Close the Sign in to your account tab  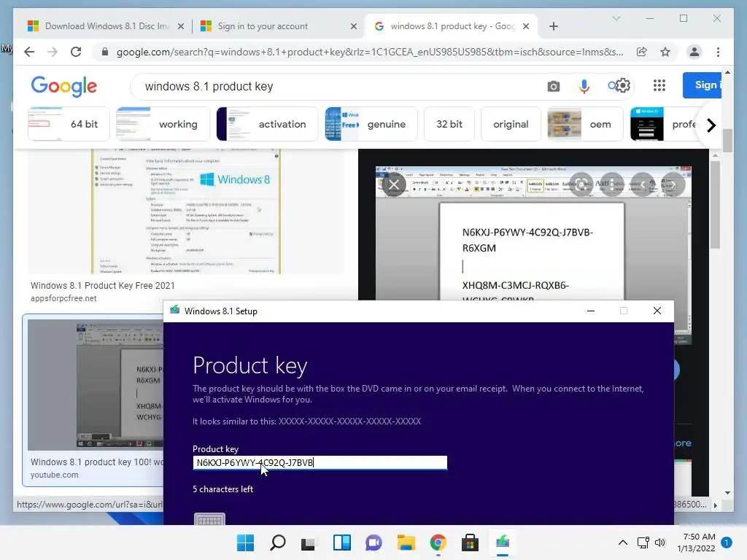point(354,26)
